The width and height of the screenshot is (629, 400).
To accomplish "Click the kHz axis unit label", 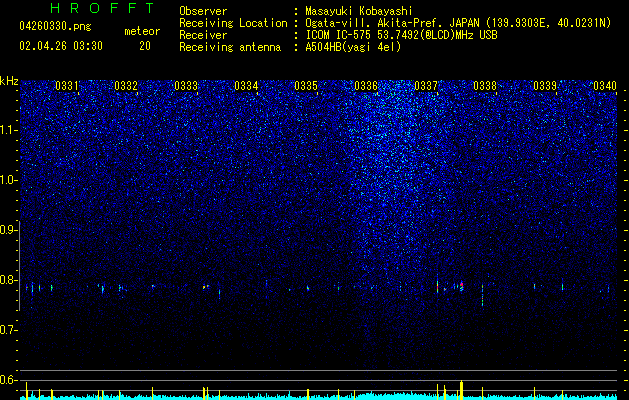I will 9,81.
